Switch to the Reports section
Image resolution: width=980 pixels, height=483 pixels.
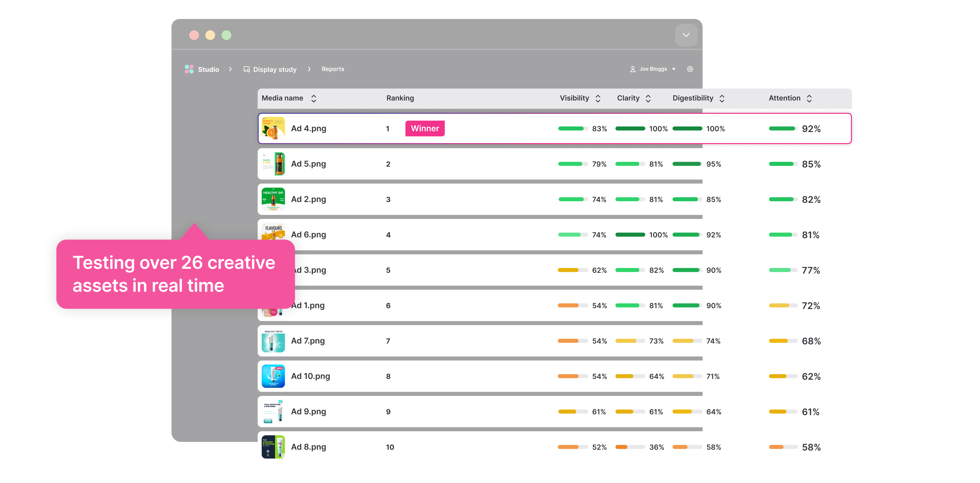[333, 69]
